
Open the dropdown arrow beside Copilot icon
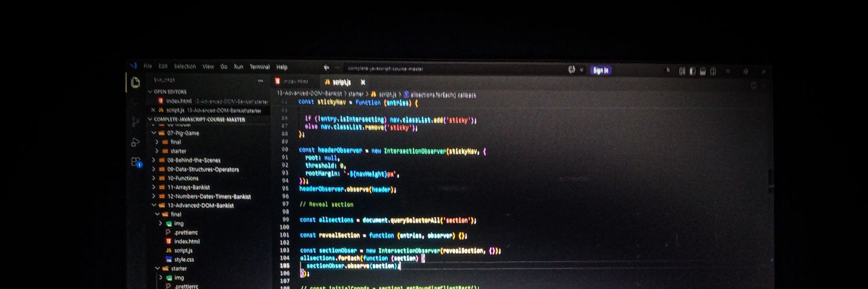582,70
